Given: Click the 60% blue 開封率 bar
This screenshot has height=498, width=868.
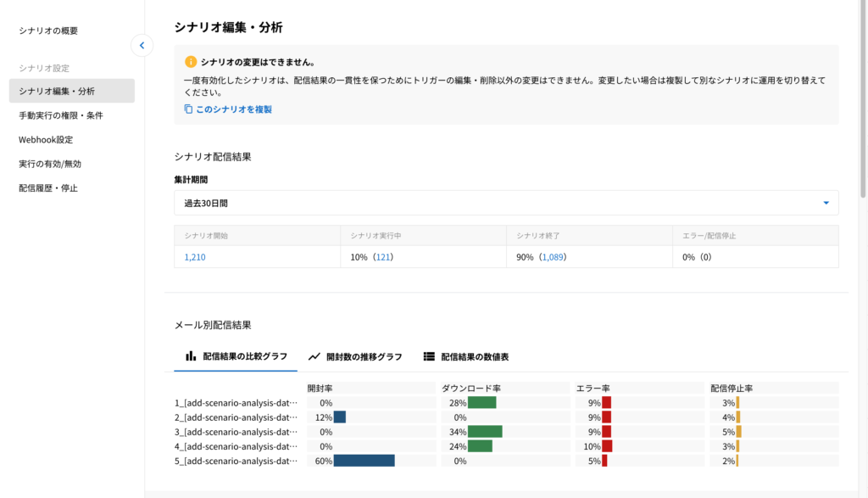Looking at the screenshot, I should click(x=364, y=461).
